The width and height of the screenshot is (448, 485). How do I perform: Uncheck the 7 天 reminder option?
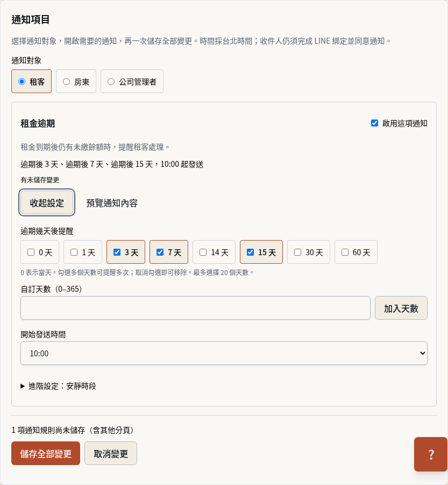(x=169, y=252)
